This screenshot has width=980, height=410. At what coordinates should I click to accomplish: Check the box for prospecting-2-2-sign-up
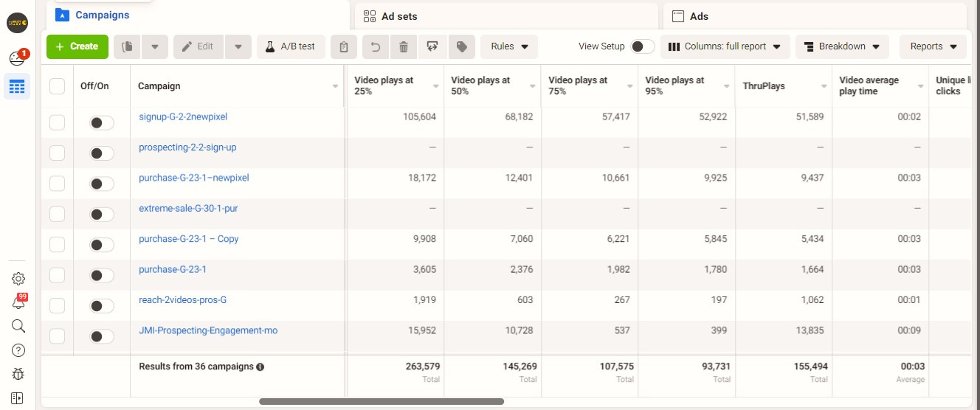coord(57,153)
